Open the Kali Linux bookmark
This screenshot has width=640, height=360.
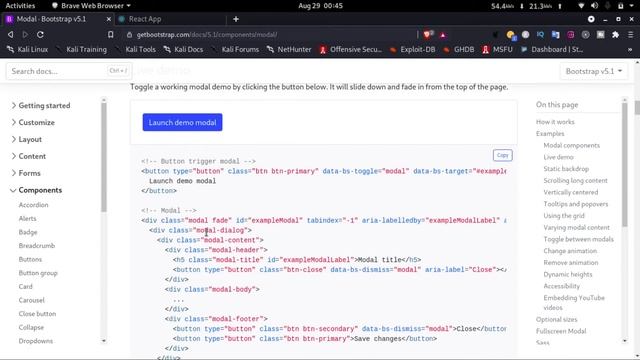point(27,49)
